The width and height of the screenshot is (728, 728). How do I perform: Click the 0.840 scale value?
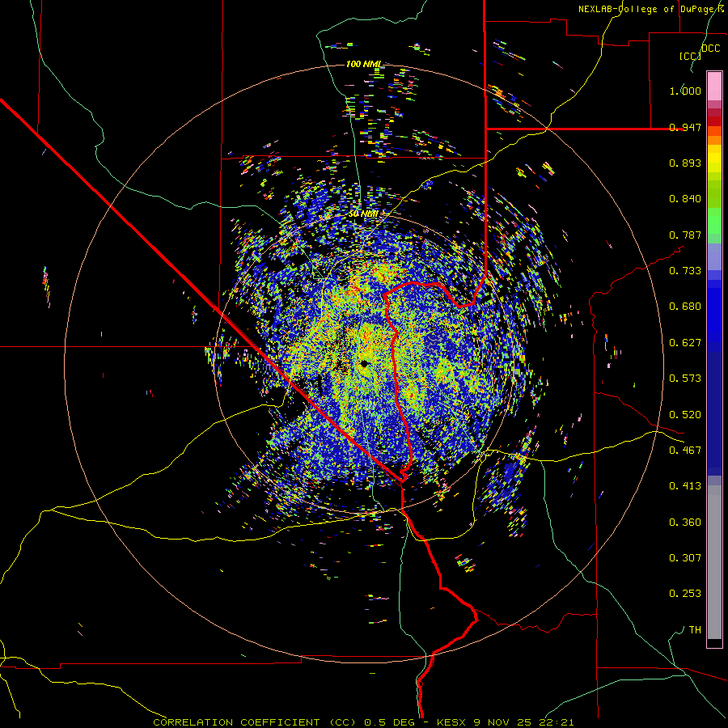pos(685,199)
